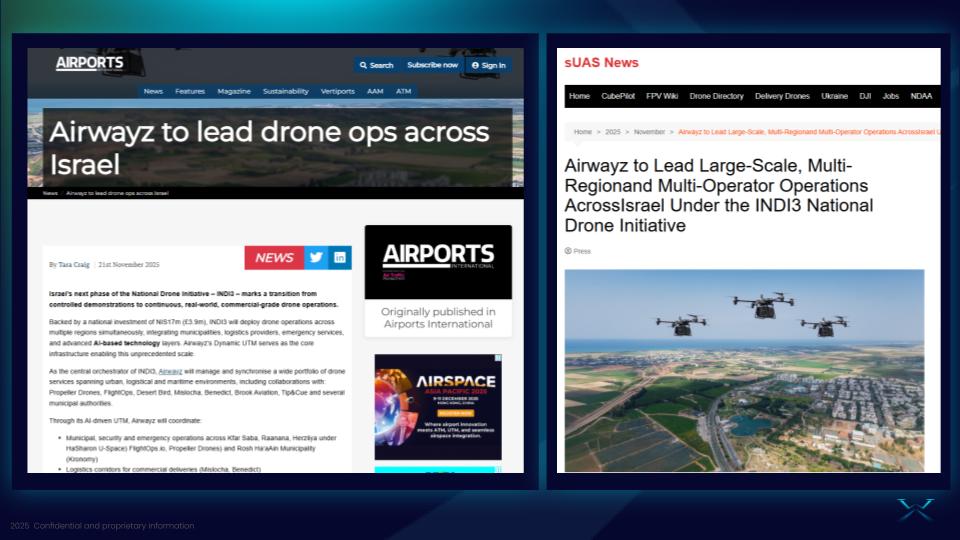Viewport: 960px width, 540px height.
Task: Click the Subscribe now button
Action: [432, 65]
